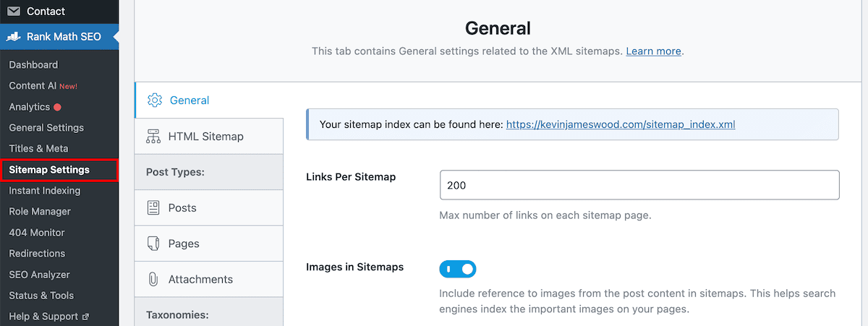
Task: Click the Rank Math SEO logo icon
Action: (14, 37)
